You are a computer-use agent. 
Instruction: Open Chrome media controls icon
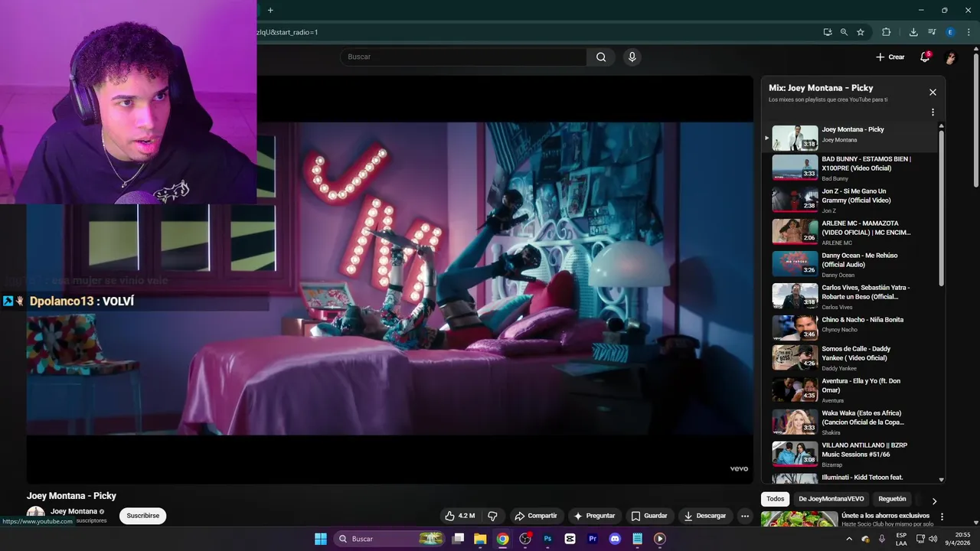[932, 32]
